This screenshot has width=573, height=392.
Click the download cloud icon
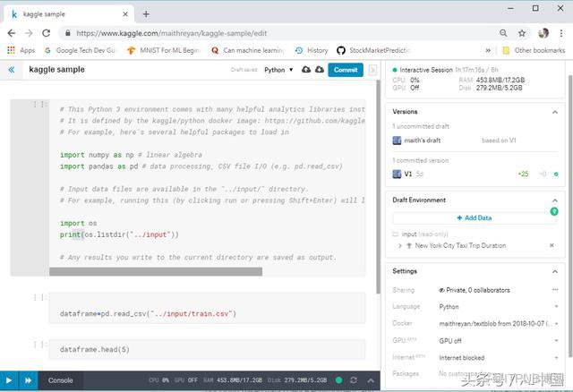(320, 70)
